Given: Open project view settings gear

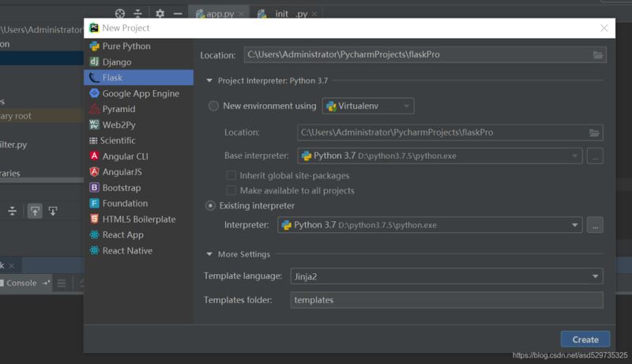Looking at the screenshot, I should click(x=160, y=13).
